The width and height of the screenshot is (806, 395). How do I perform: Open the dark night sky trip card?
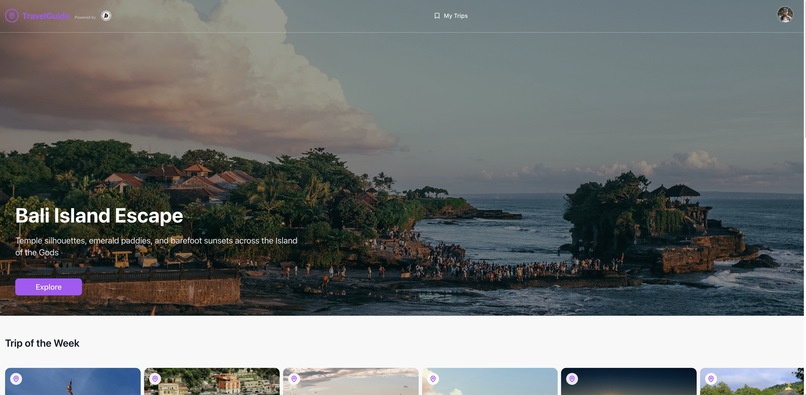629,382
